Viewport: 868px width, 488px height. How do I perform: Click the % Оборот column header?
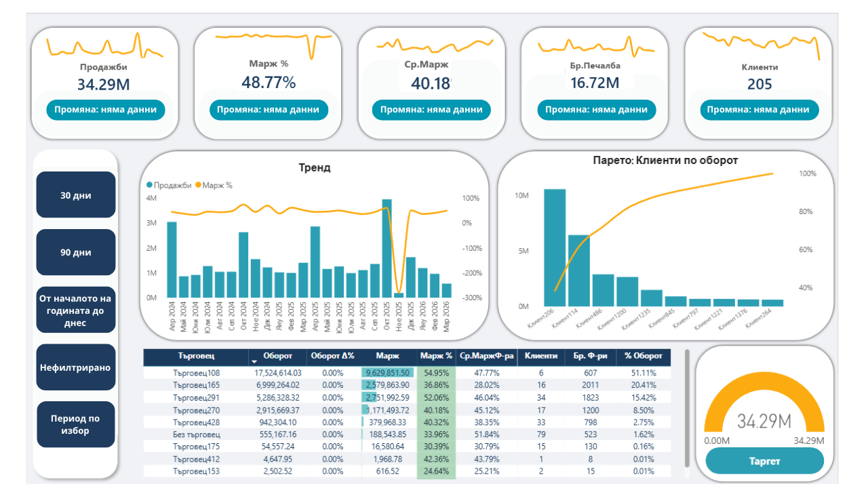coord(644,356)
